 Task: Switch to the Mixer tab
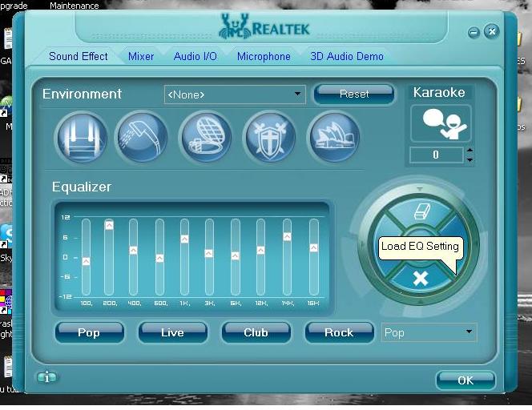click(x=141, y=56)
